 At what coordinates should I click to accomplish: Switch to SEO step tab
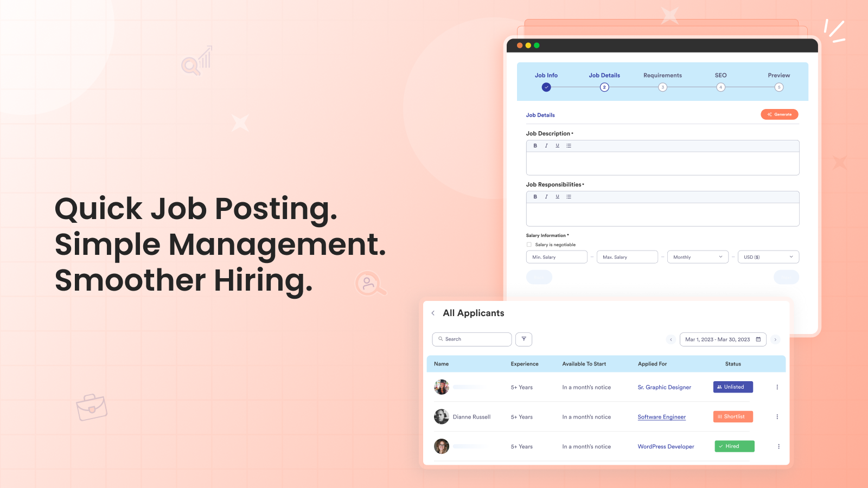pyautogui.click(x=720, y=75)
